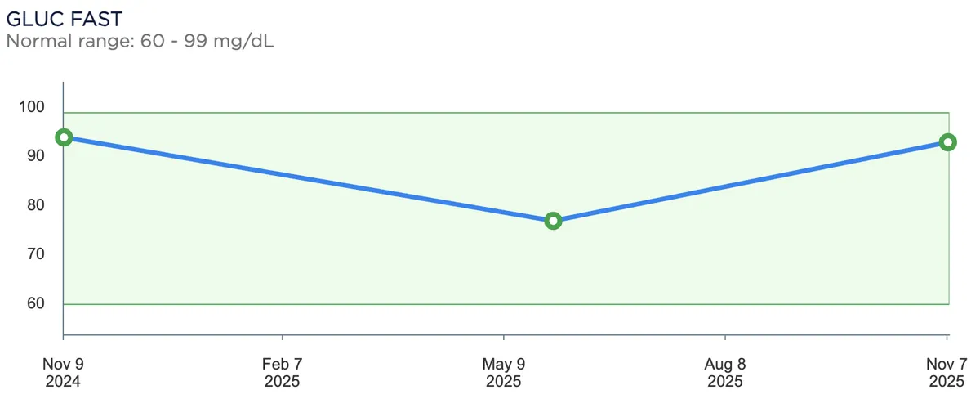980x408 pixels.
Task: Select the Feb 7 2025 date label
Action: point(282,371)
